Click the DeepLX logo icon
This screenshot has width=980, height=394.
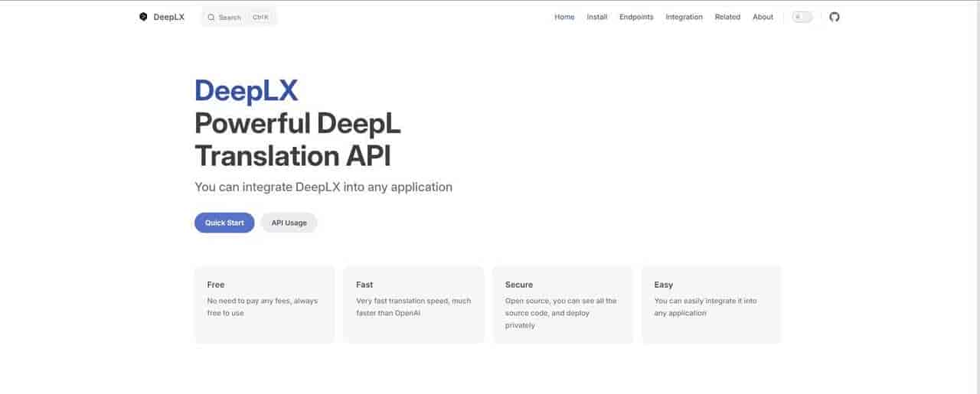pos(143,17)
